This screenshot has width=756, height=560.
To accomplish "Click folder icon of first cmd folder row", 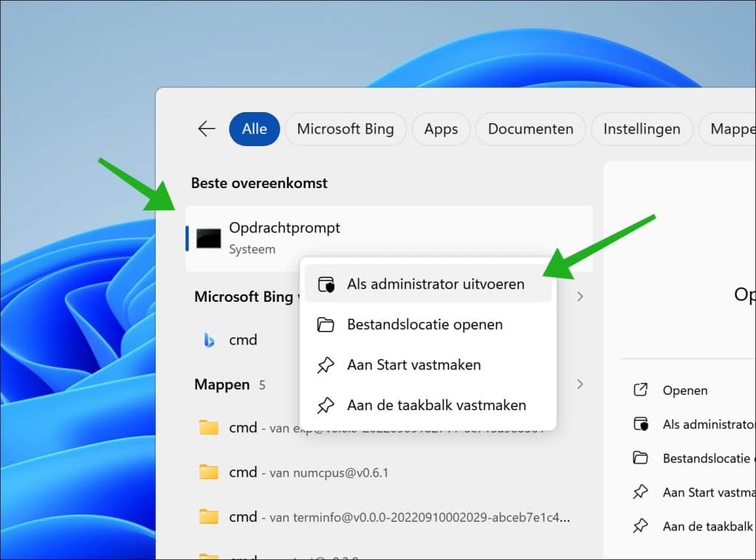I will pyautogui.click(x=209, y=427).
